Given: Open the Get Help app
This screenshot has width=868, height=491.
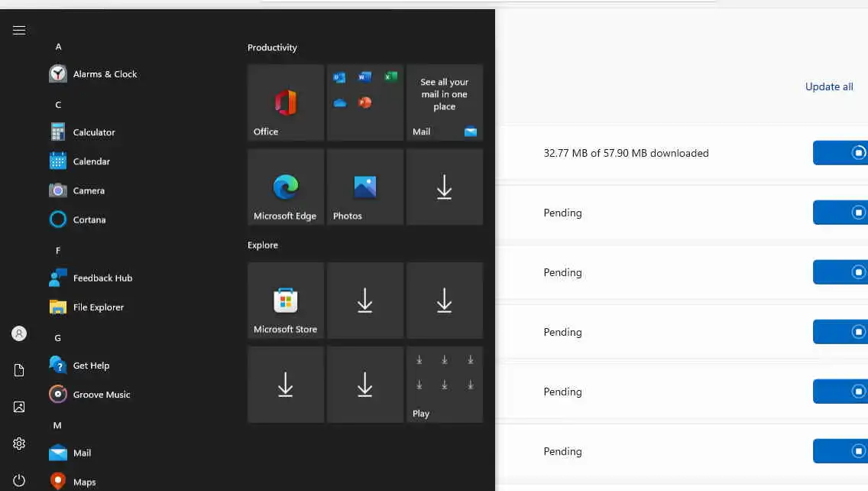Looking at the screenshot, I should pos(79,366).
